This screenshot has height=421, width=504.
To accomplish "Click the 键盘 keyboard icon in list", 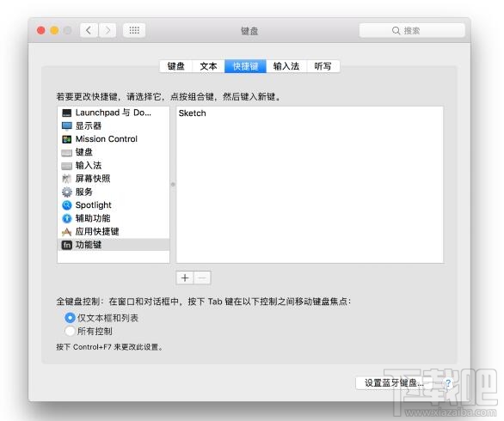I will (x=66, y=153).
